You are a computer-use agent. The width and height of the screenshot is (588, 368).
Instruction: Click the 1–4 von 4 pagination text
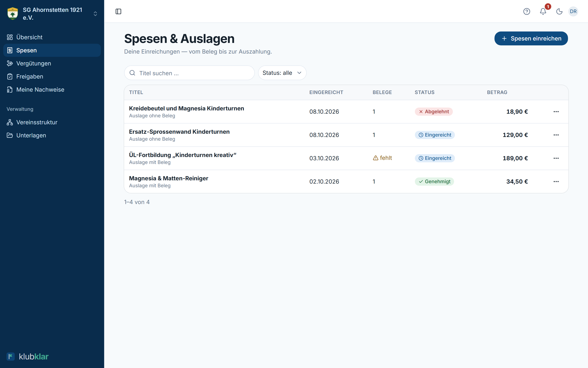137,202
